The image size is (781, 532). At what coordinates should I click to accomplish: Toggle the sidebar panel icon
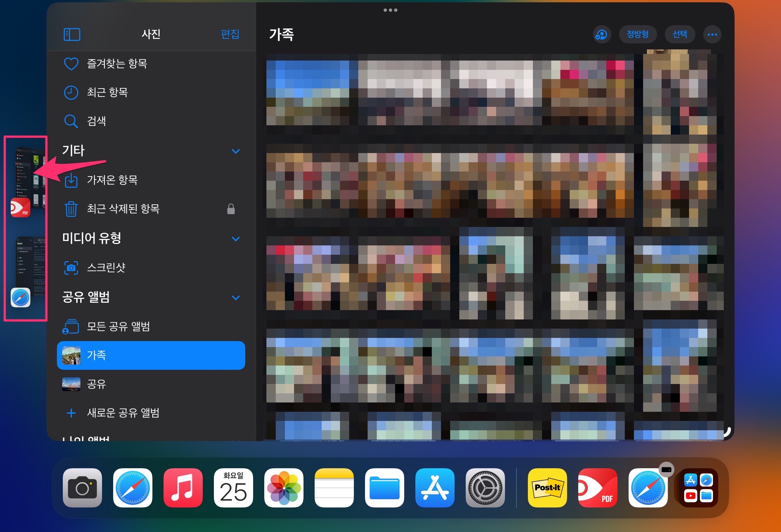coord(72,34)
